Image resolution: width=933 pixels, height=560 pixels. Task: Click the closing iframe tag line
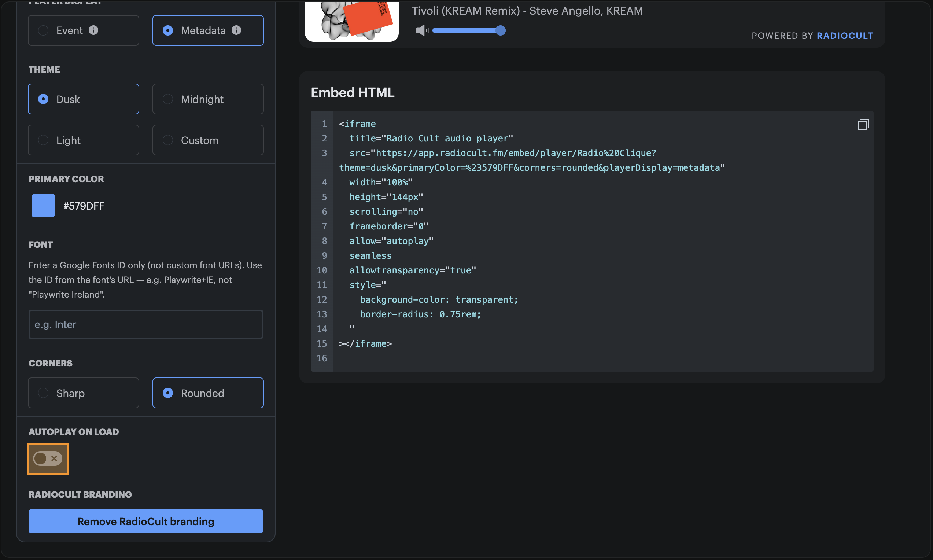pyautogui.click(x=365, y=344)
